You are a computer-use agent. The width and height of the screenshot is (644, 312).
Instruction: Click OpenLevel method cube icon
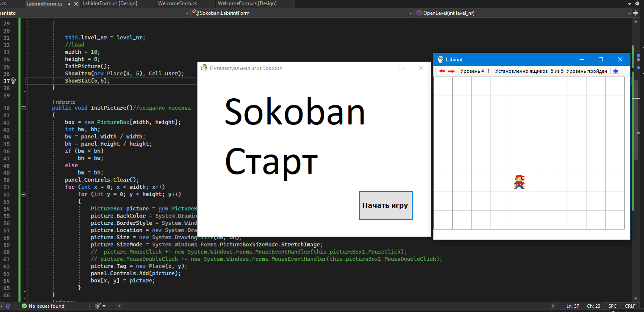point(419,13)
